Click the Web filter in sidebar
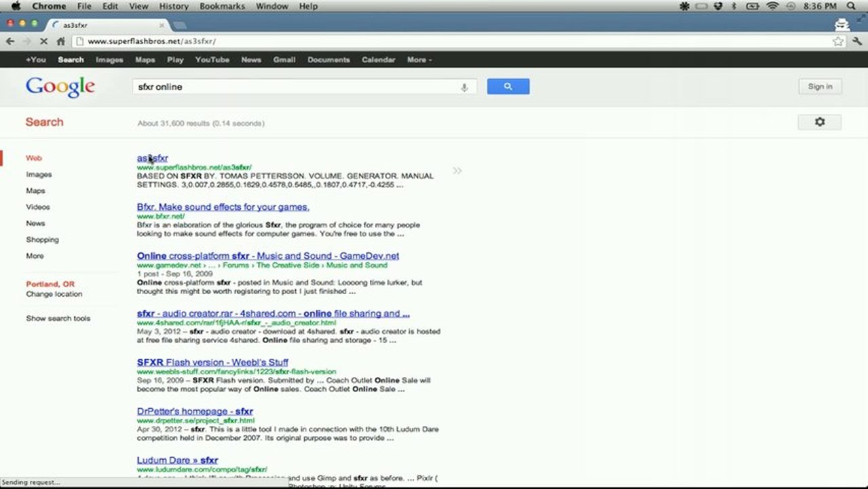The width and height of the screenshot is (868, 489). coord(33,158)
